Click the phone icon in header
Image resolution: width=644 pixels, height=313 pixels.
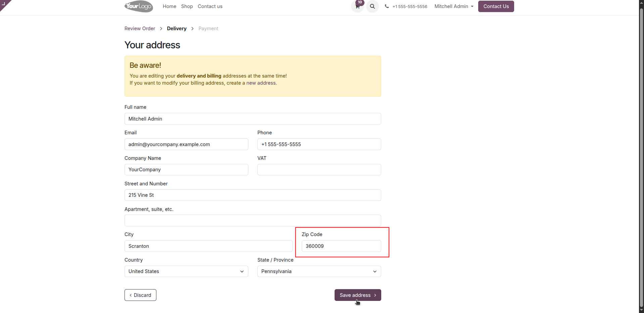387,6
